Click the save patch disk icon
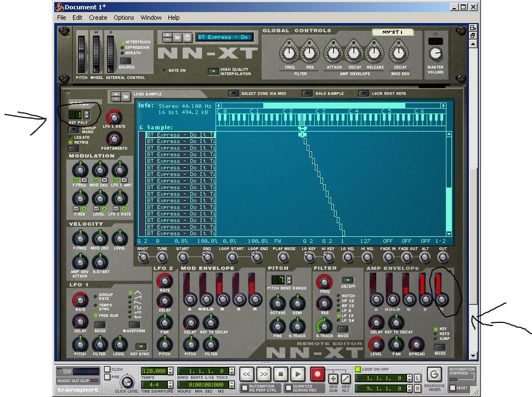The height and width of the screenshot is (397, 532). click(x=186, y=37)
